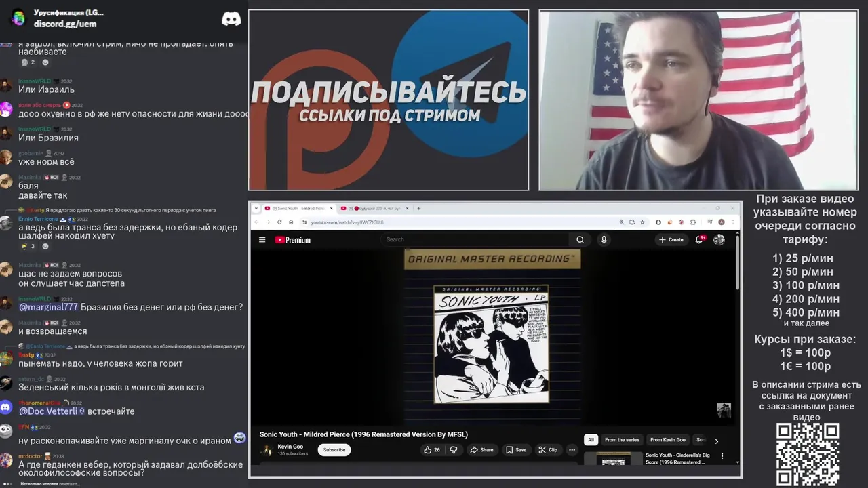Focus the YouTube Search input field
The width and height of the screenshot is (868, 488).
click(x=475, y=239)
